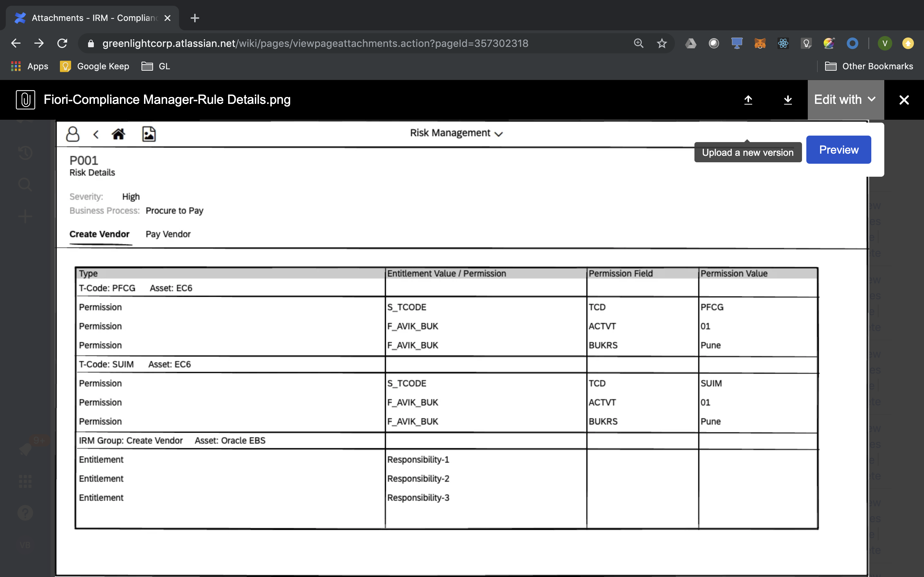Screen dimensions: 924x577
Task: Click the Upload a new version button
Action: (x=748, y=151)
